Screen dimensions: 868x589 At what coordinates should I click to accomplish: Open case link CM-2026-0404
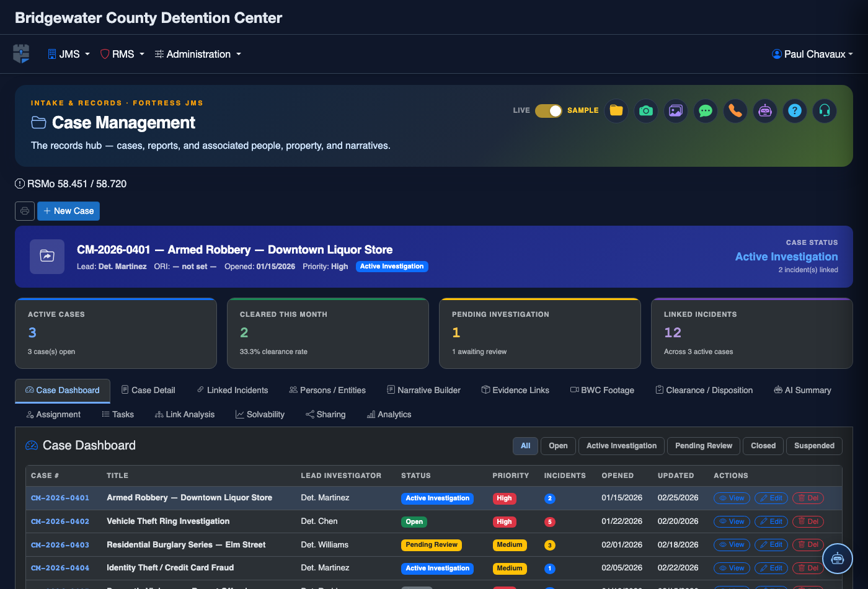pyautogui.click(x=60, y=569)
